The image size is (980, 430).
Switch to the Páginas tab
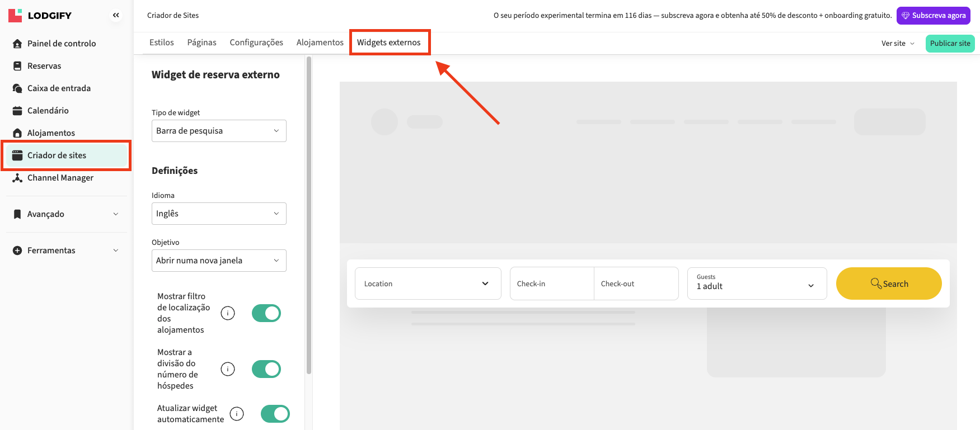pos(201,42)
